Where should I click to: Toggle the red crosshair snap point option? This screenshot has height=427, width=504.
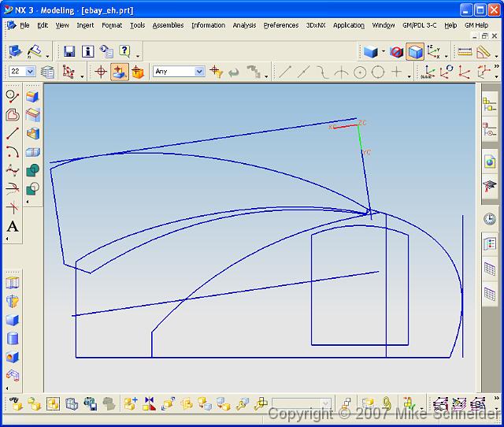point(101,72)
